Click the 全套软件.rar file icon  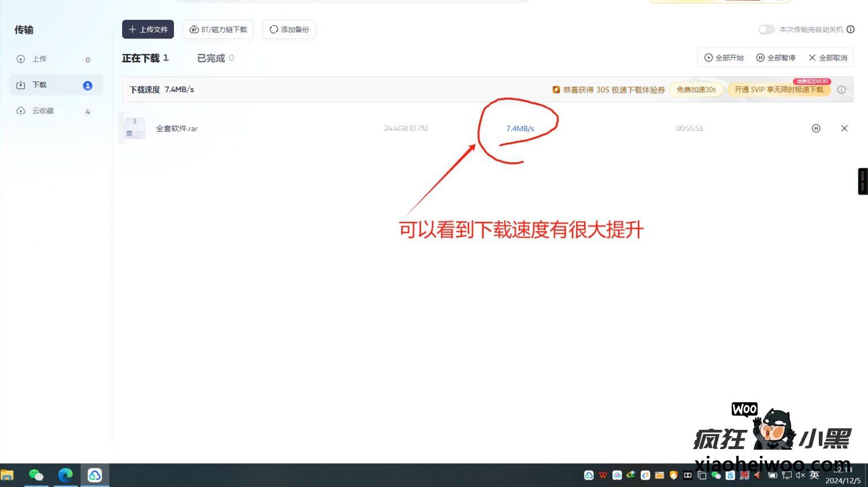134,128
